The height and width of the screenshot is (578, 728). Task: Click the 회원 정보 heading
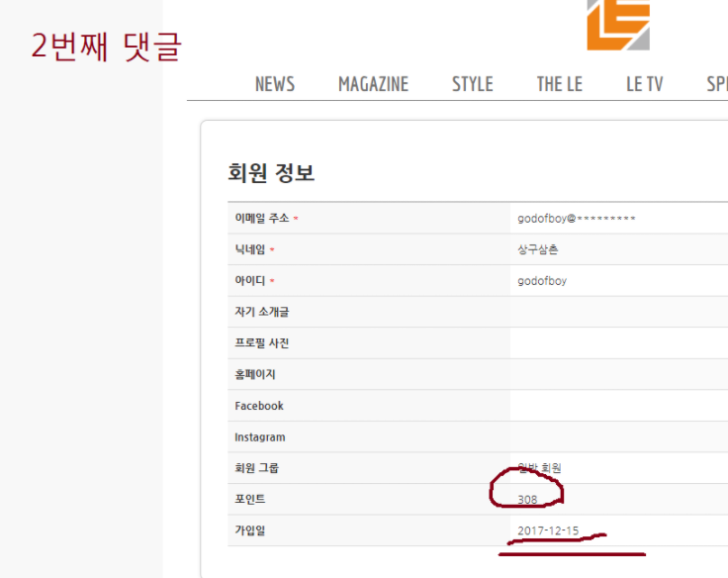point(271,173)
